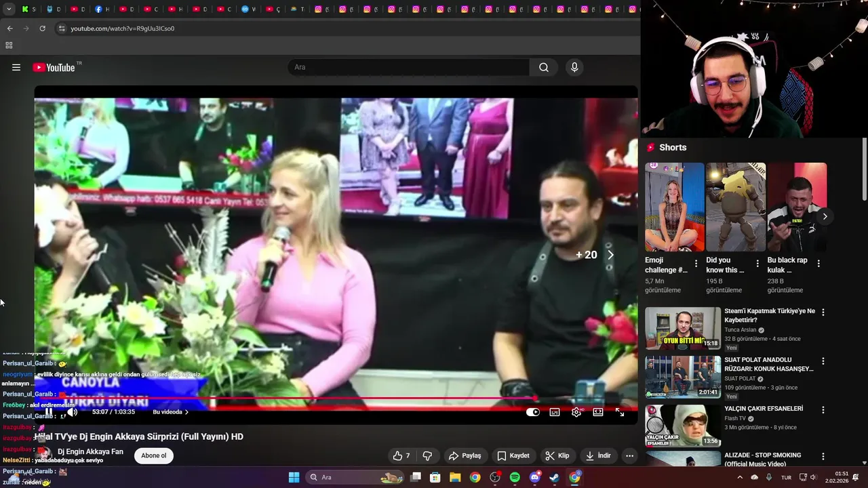Click the 'Kaydet' save button

[513, 455]
